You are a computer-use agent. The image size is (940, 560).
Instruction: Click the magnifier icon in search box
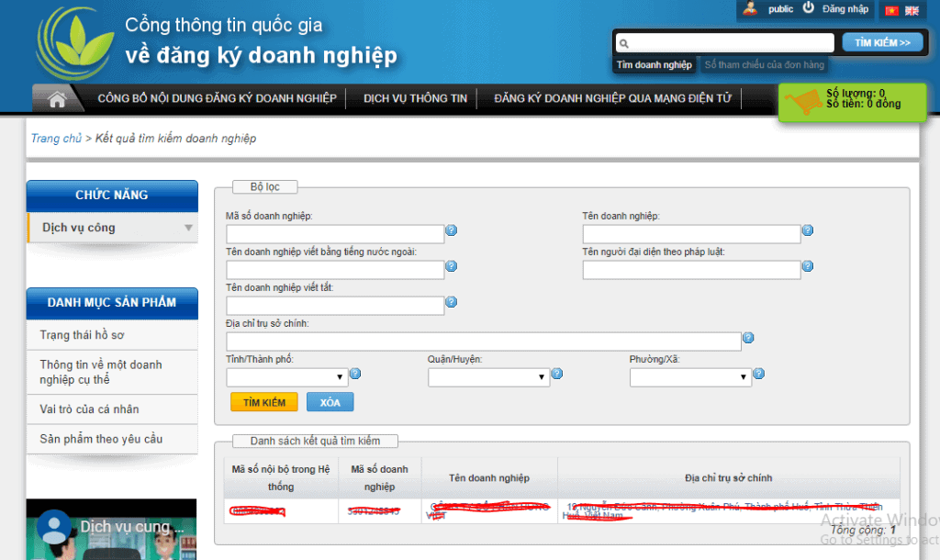tap(624, 43)
